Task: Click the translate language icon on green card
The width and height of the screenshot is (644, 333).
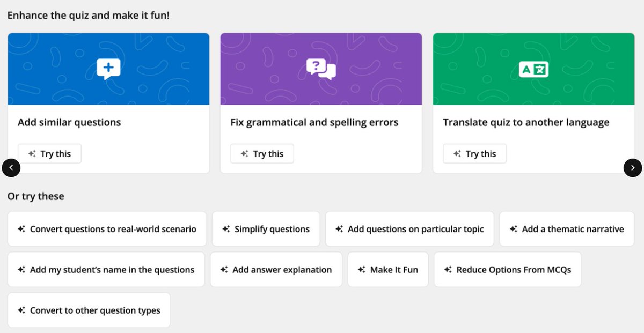Action: tap(533, 69)
